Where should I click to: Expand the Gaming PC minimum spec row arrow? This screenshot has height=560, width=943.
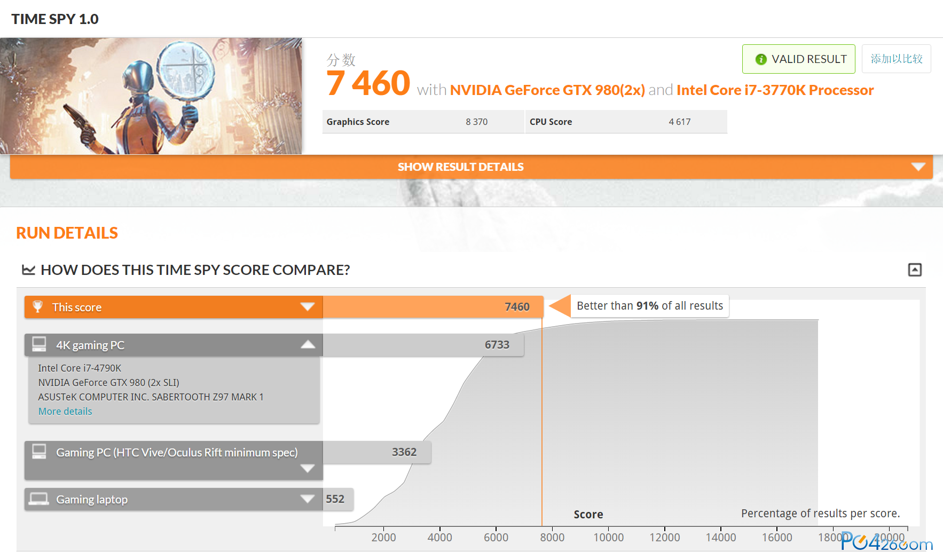(x=308, y=469)
